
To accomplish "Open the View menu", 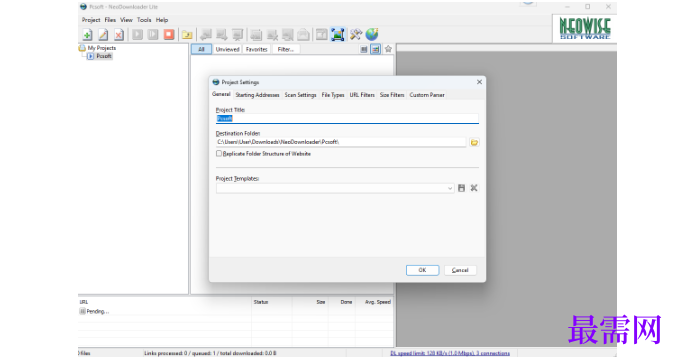I will coord(126,20).
